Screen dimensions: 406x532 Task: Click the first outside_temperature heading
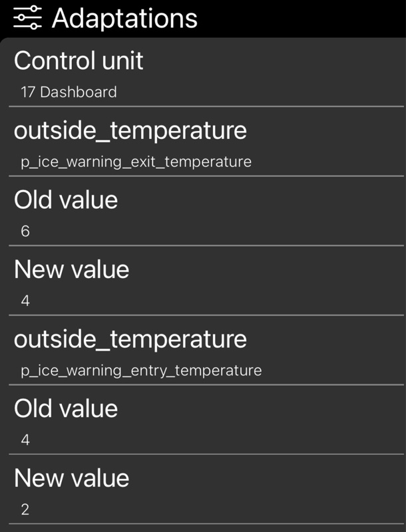point(130,130)
